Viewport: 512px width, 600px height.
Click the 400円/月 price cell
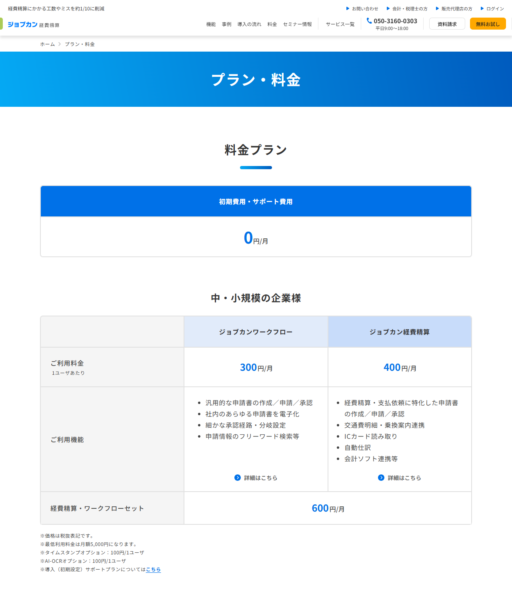coord(399,367)
